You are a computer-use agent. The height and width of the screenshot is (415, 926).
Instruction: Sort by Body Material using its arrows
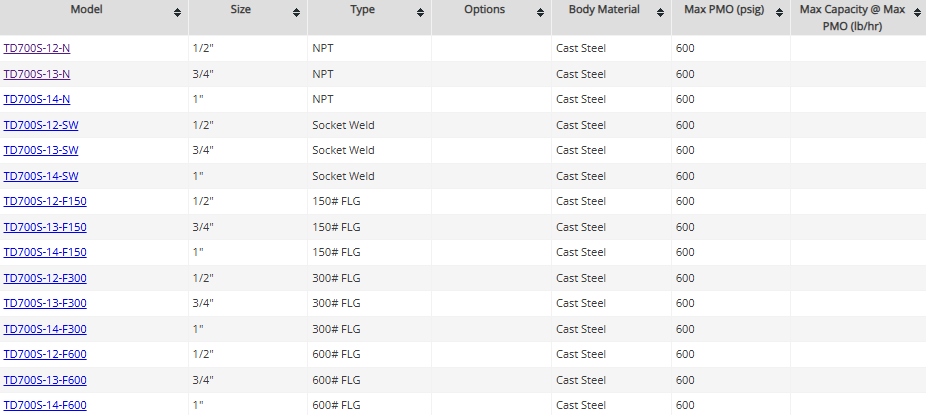click(660, 12)
